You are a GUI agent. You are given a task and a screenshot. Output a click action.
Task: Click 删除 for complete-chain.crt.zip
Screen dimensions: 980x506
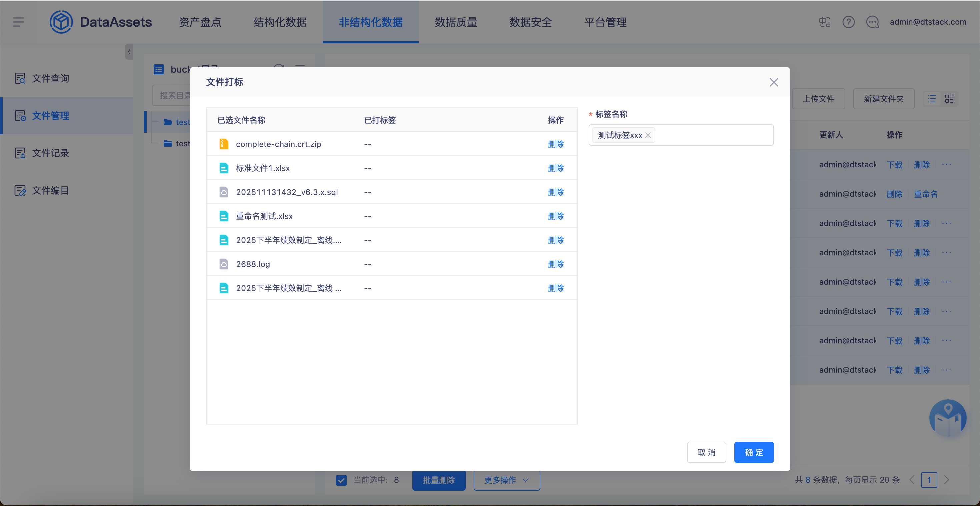pyautogui.click(x=555, y=144)
